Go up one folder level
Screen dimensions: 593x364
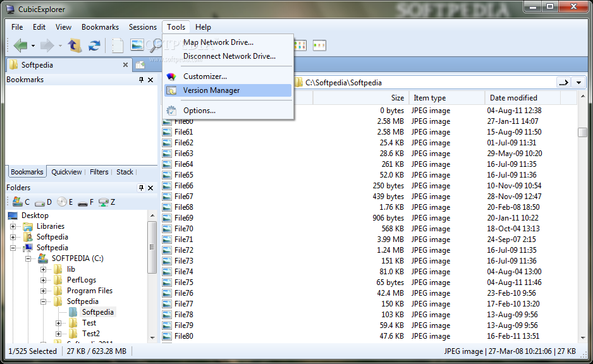(75, 45)
